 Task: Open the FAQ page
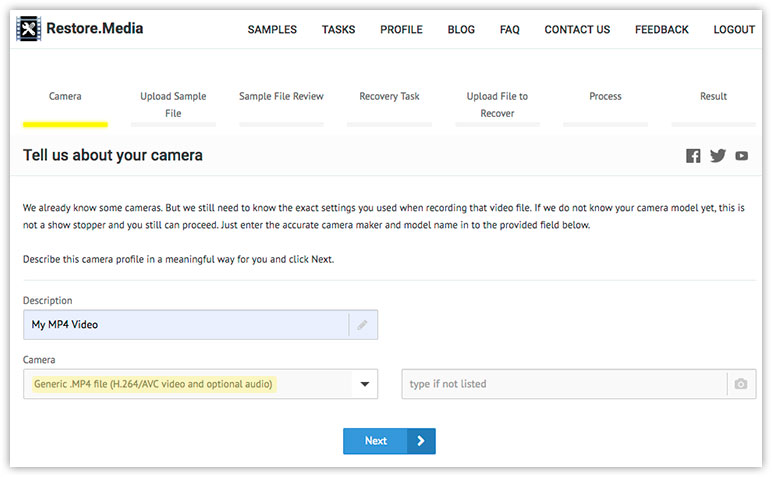coord(510,30)
